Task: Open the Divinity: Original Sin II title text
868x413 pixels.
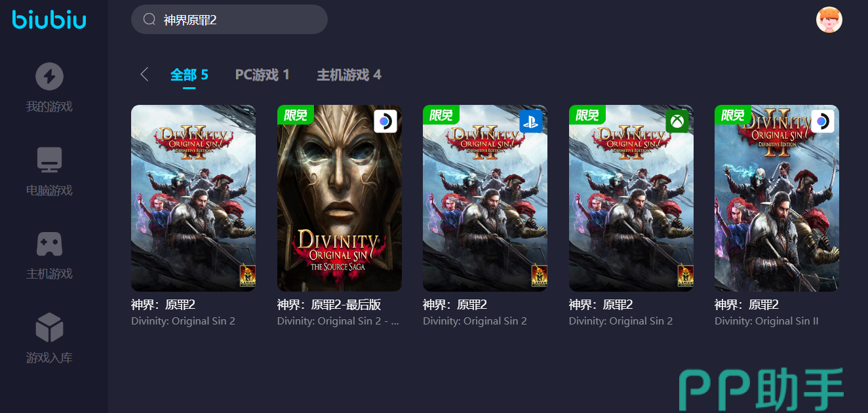Action: [x=766, y=321]
